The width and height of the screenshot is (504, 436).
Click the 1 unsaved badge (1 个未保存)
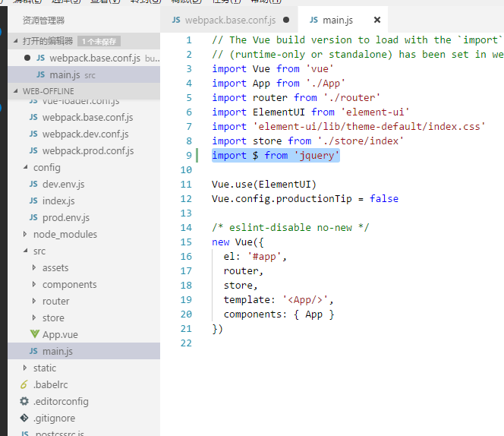(x=99, y=41)
